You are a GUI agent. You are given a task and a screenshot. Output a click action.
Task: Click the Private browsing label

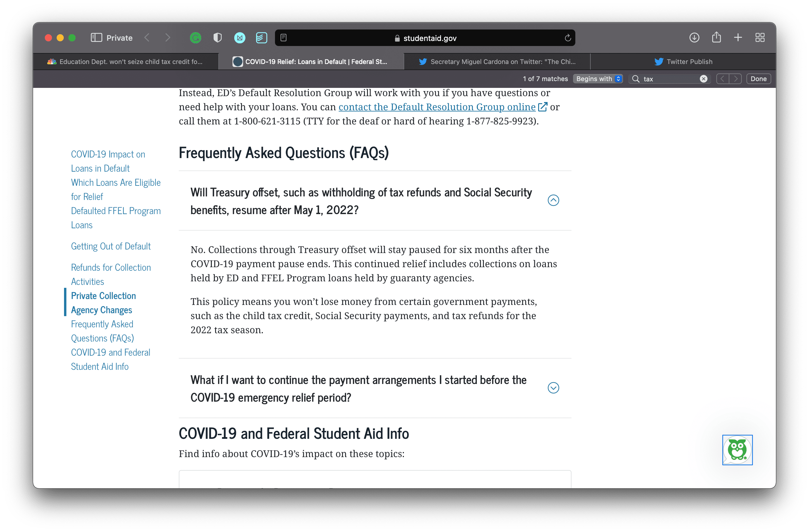coord(119,38)
